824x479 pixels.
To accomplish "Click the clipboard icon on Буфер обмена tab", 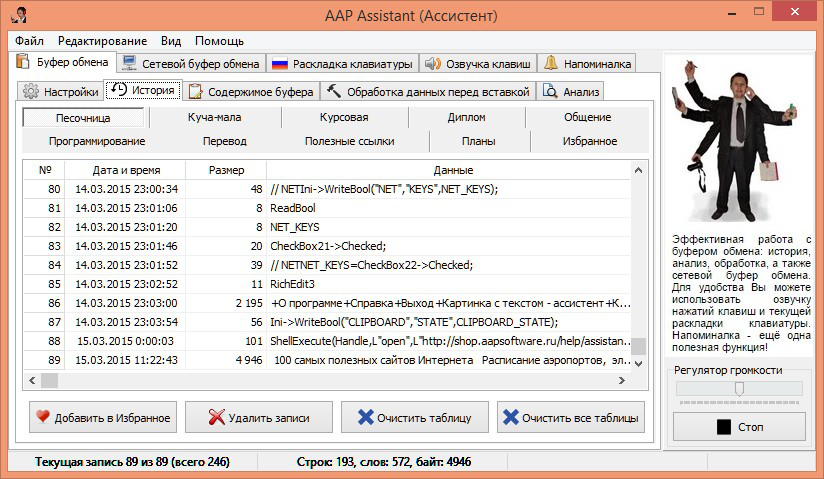I will pyautogui.click(x=25, y=63).
